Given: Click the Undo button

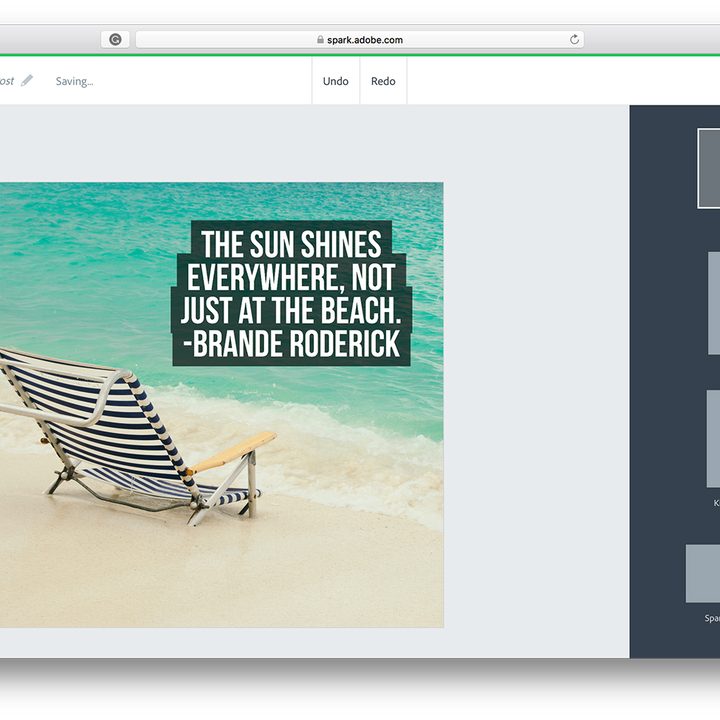Looking at the screenshot, I should click(x=336, y=81).
